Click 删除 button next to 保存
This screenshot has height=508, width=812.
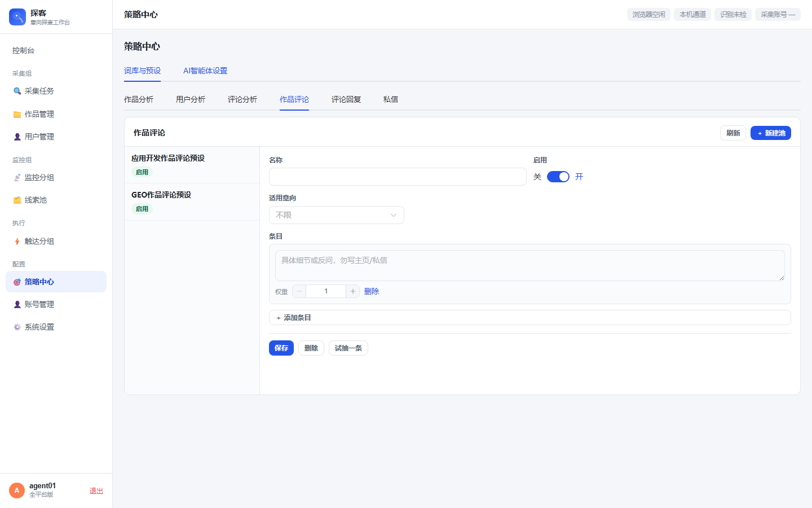tap(311, 348)
